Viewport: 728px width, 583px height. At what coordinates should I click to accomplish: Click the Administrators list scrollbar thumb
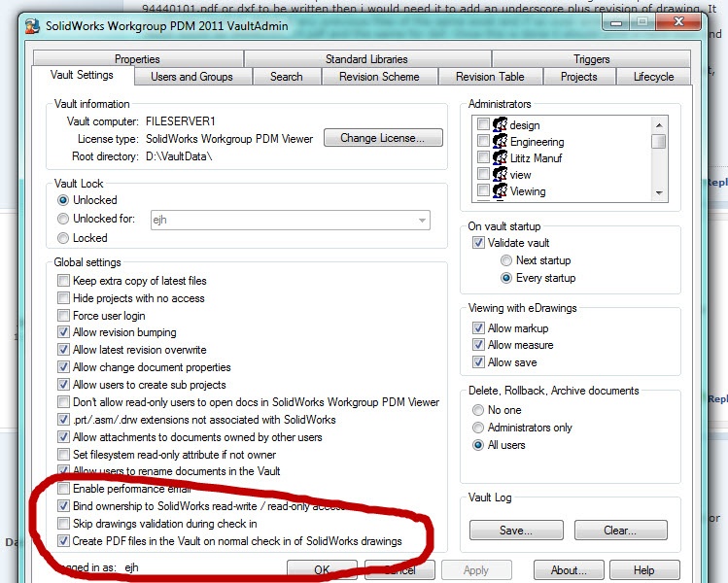click(658, 142)
